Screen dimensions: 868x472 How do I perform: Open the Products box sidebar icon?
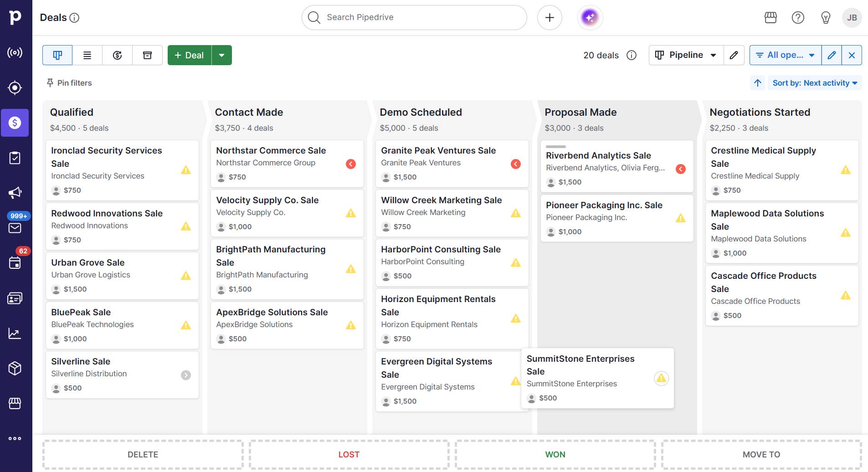15,368
